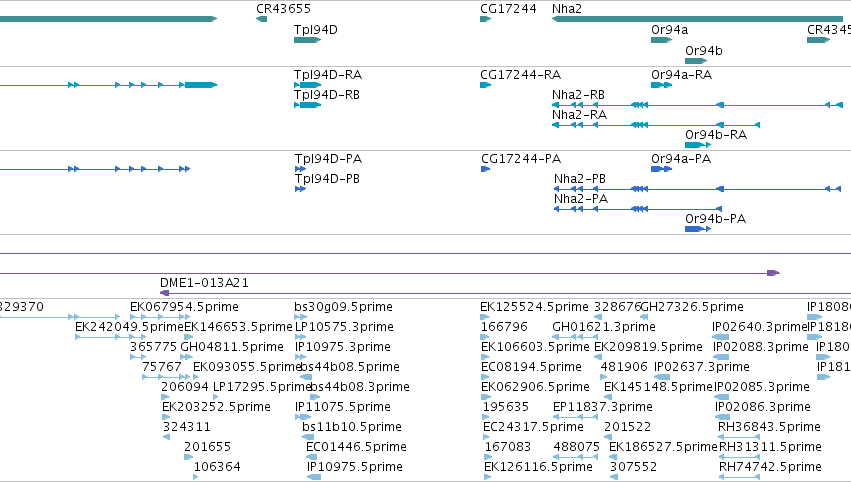851x482 pixels.
Task: Click EST RH36843.5prime
Action: pyautogui.click(x=769, y=427)
